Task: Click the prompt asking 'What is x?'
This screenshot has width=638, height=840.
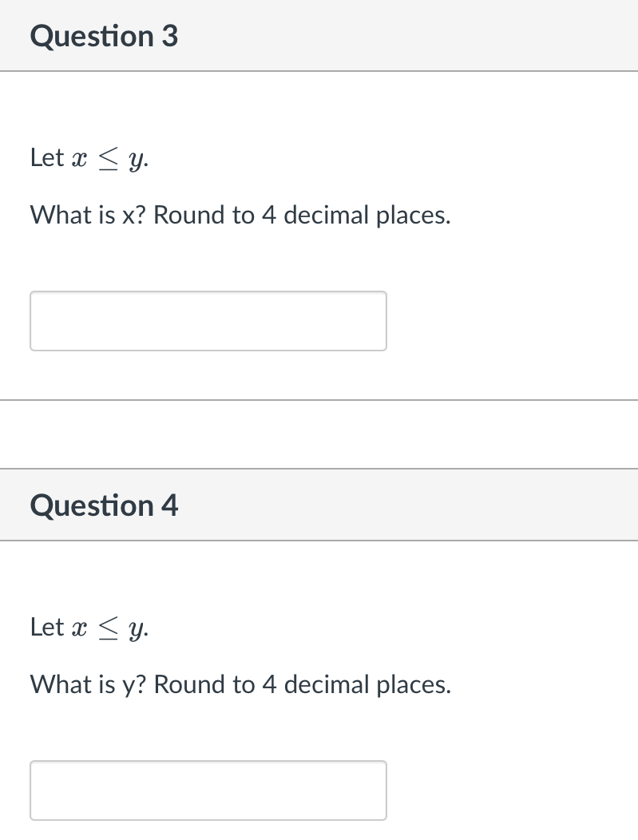Action: pyautogui.click(x=89, y=215)
